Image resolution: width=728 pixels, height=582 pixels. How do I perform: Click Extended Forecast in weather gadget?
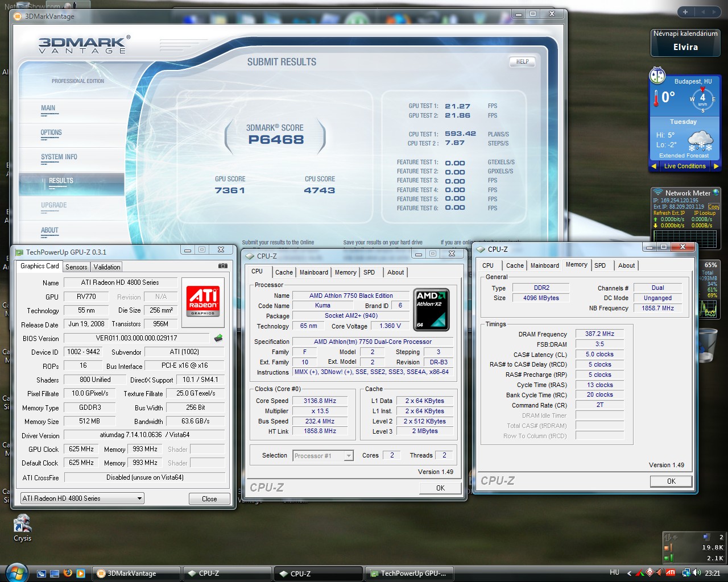click(x=684, y=156)
